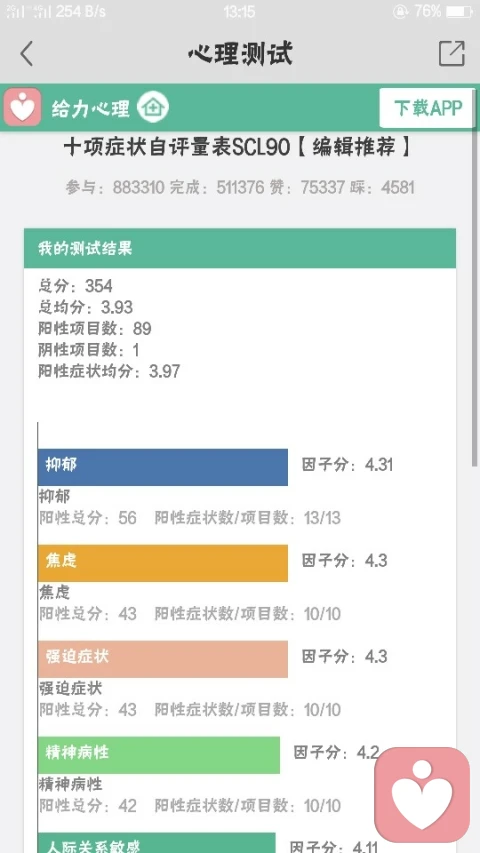
Task: Tap the battery status icon
Action: point(460,11)
